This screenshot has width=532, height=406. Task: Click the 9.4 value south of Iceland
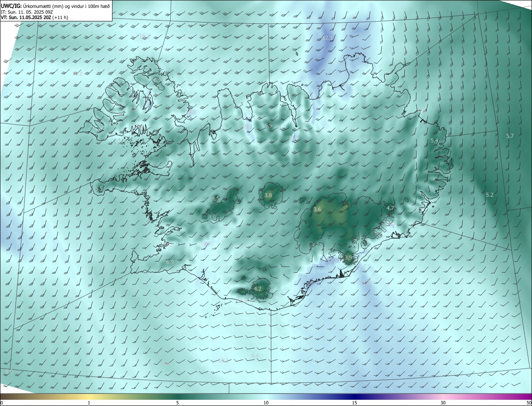coord(255,356)
